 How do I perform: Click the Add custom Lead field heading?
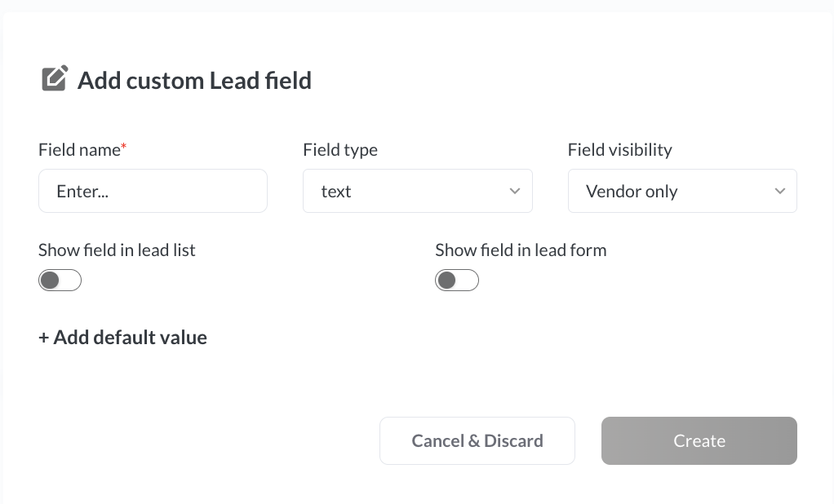click(x=194, y=81)
